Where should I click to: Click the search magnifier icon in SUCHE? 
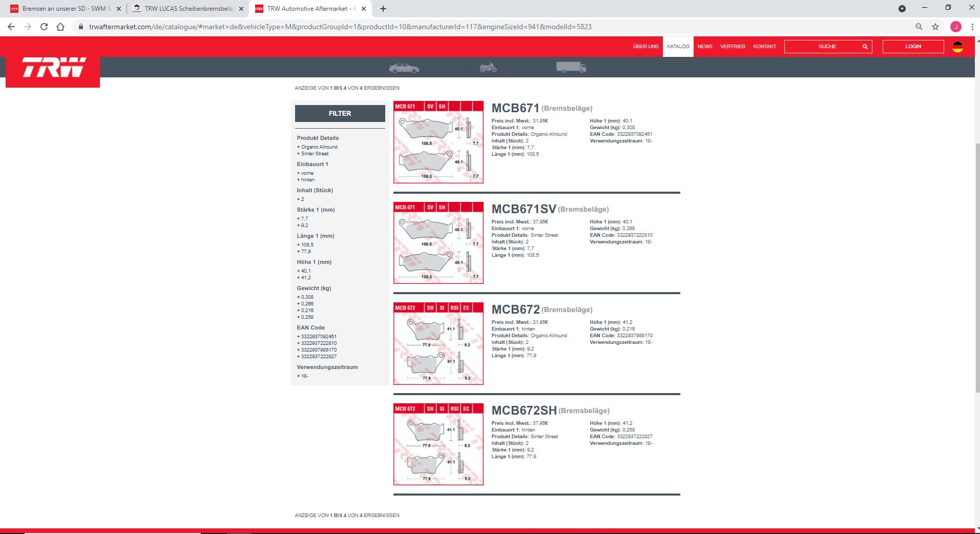tap(865, 47)
